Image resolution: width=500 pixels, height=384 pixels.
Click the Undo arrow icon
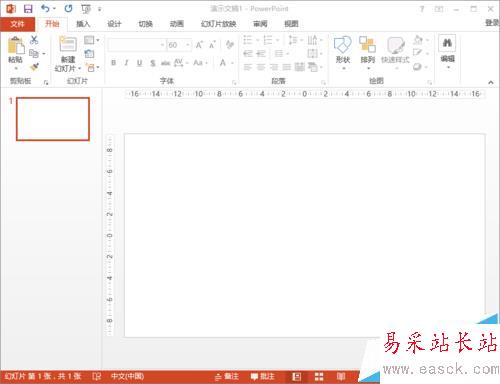(45, 9)
